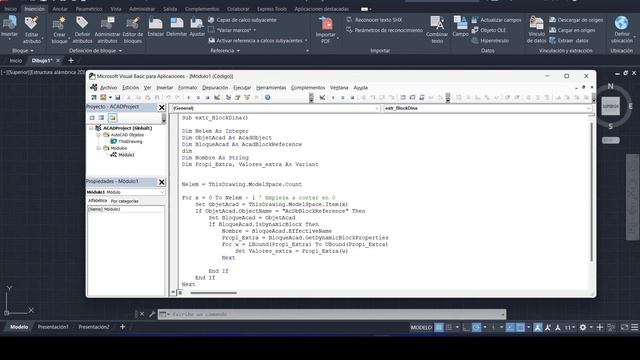Switch to Anotar ribbon tab
Viewport: 640px width, 360px height.
(60, 9)
